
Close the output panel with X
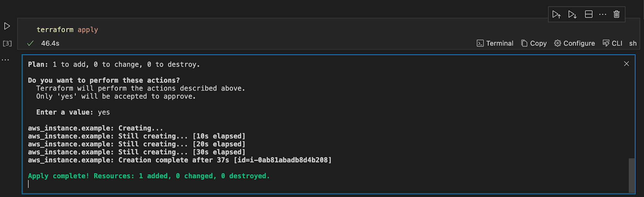coord(626,64)
